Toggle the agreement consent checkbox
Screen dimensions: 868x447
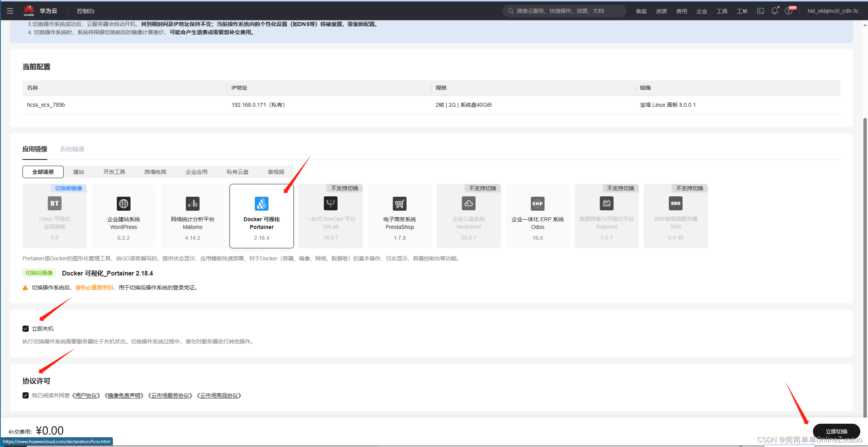pyautogui.click(x=26, y=395)
